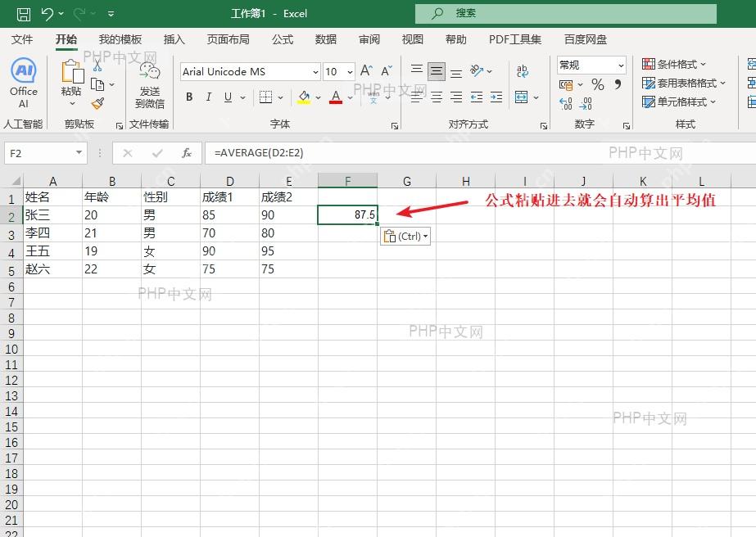Click the insert function fx icon
Viewport: 756px width, 537px height.
click(x=187, y=153)
